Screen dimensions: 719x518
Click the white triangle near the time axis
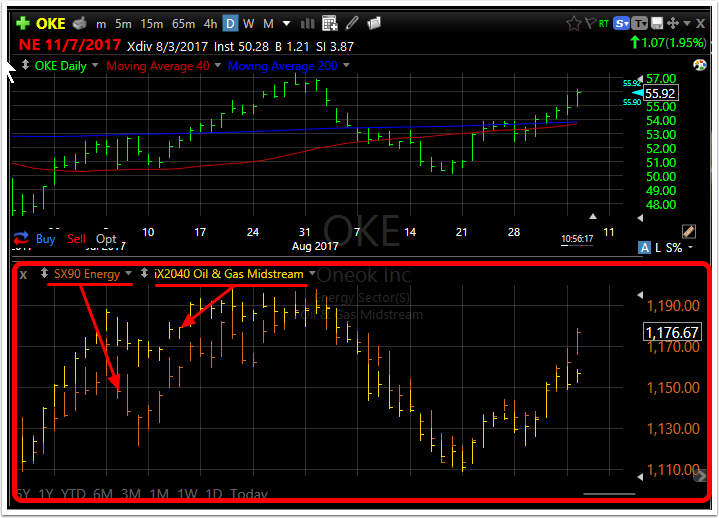coord(592,216)
